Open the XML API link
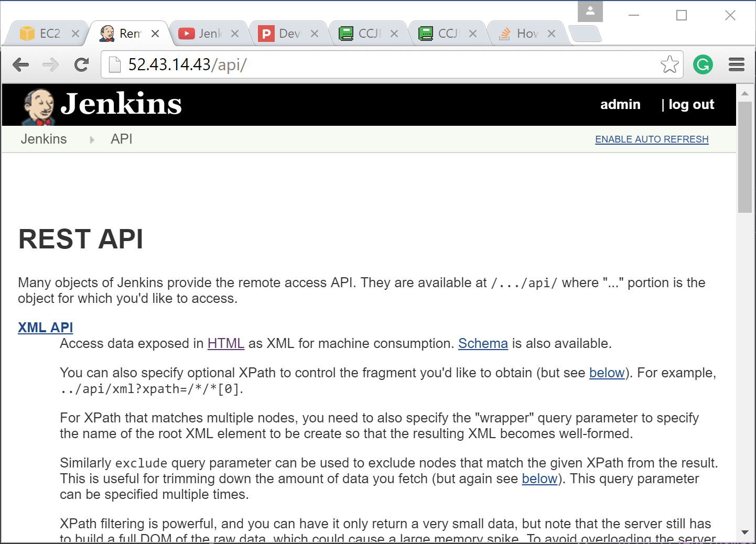756x544 pixels. click(x=45, y=327)
